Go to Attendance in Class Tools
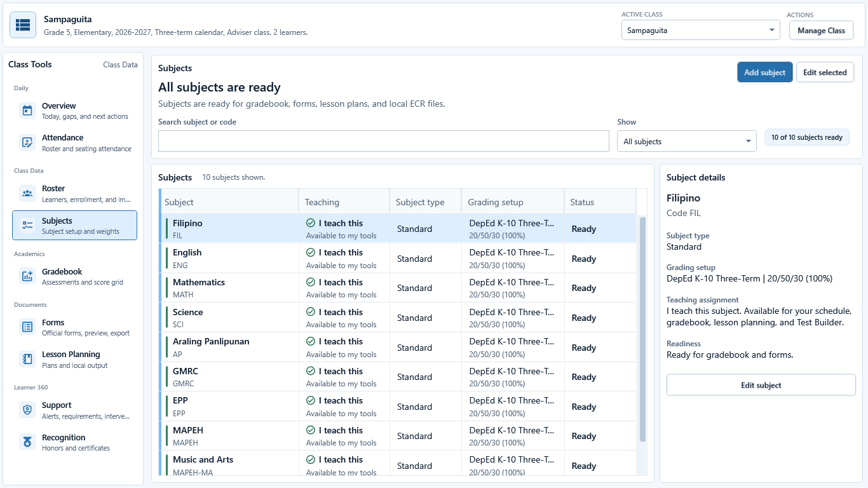 pos(74,142)
